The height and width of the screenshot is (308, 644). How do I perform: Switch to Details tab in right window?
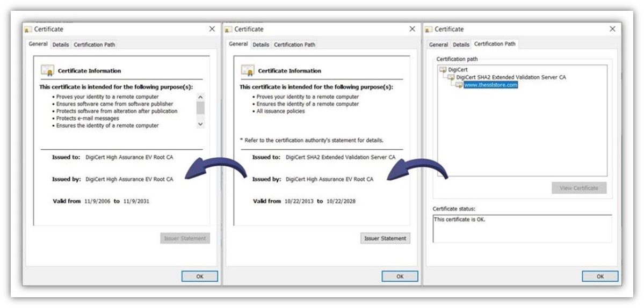[461, 45]
